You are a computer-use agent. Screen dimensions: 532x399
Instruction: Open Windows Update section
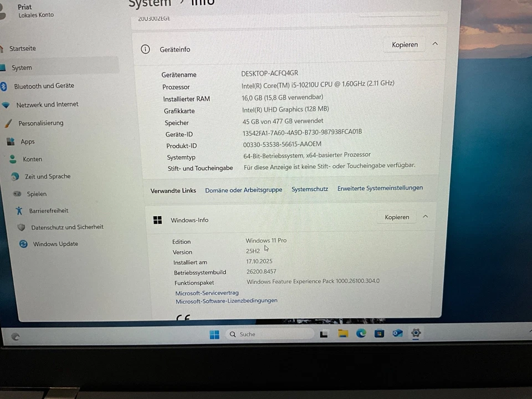55,244
